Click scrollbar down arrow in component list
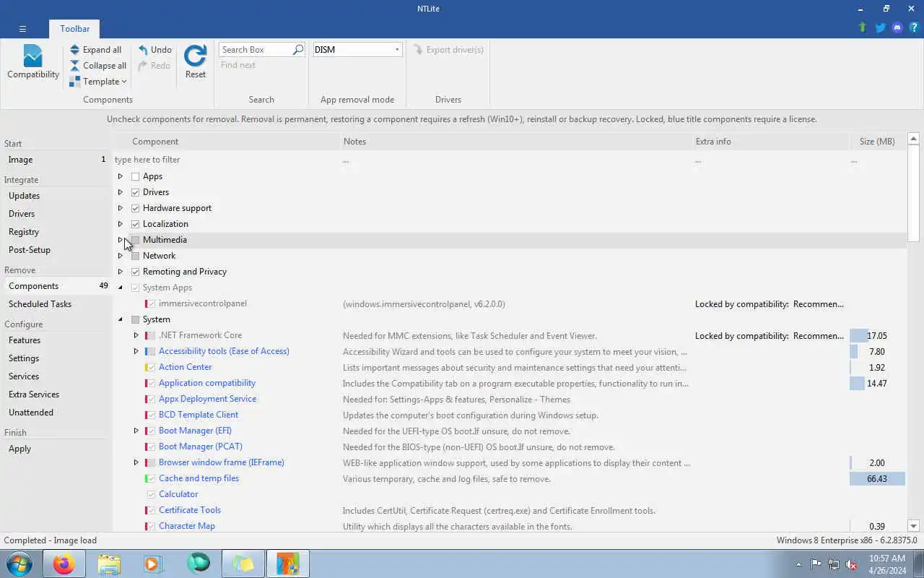 913,526
